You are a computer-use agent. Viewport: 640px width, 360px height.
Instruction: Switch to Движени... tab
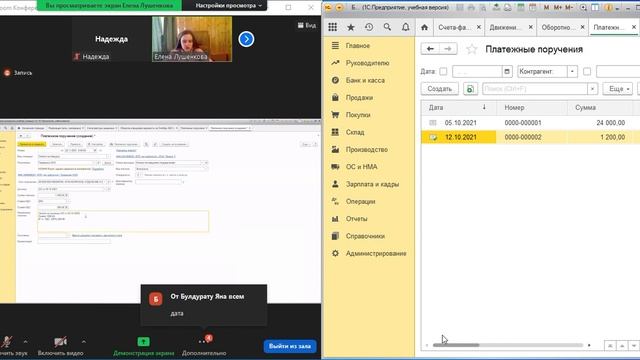pyautogui.click(x=505, y=27)
